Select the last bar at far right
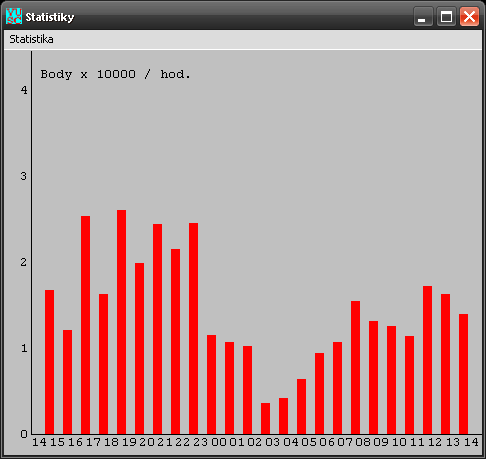This screenshot has width=486, height=459. click(463, 374)
